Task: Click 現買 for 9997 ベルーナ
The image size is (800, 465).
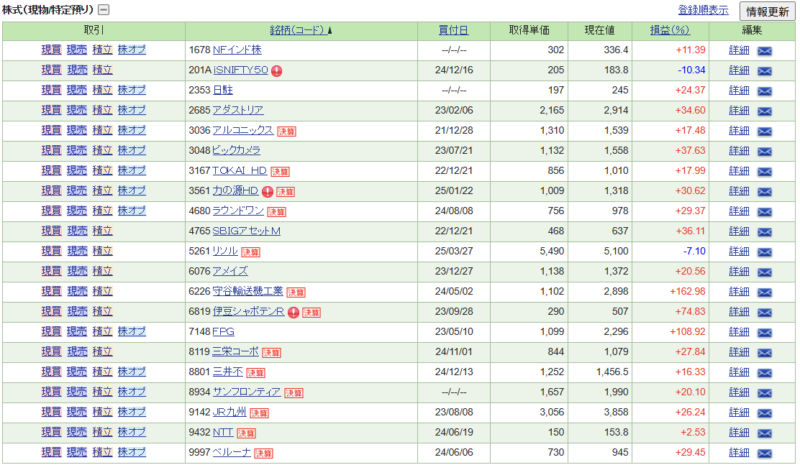Action: (51, 452)
